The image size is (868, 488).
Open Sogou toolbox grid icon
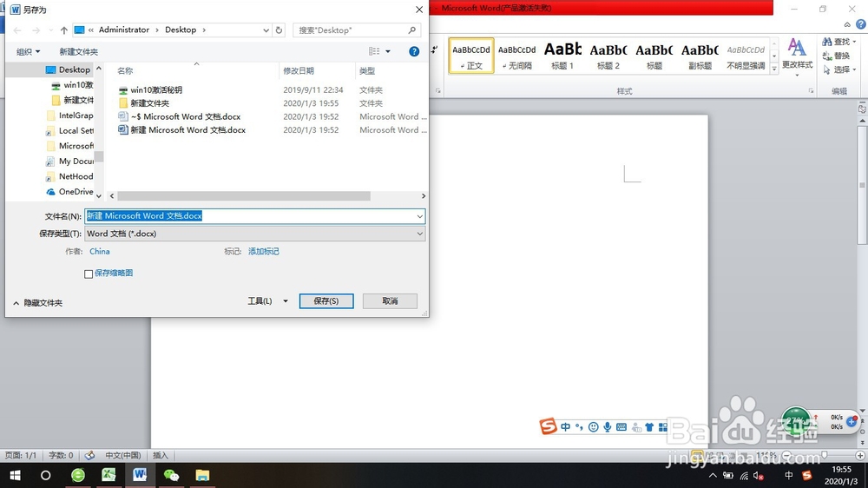[662, 427]
